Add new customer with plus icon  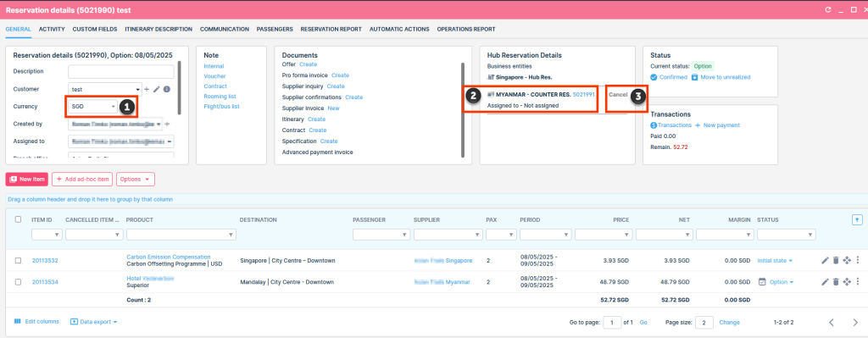tap(147, 89)
